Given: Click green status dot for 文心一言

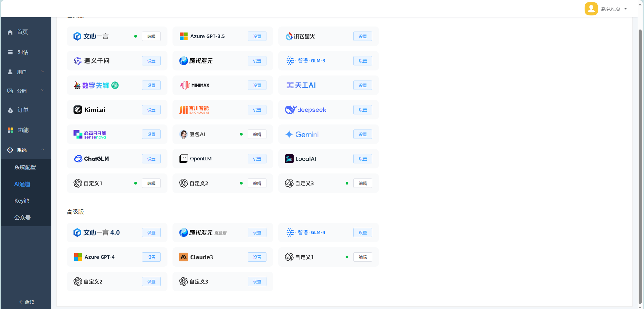Looking at the screenshot, I should (x=136, y=36).
